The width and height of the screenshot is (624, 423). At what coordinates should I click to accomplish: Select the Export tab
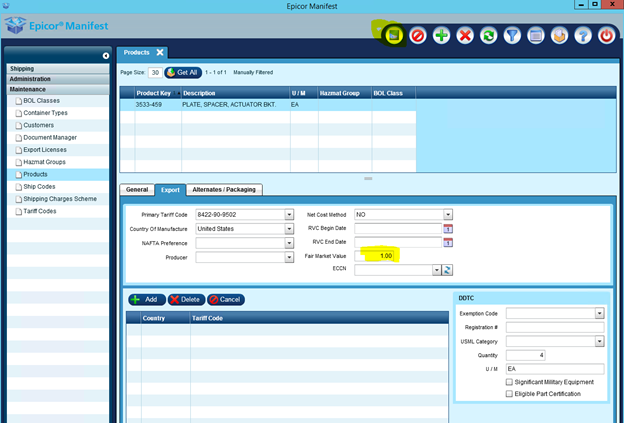point(170,190)
